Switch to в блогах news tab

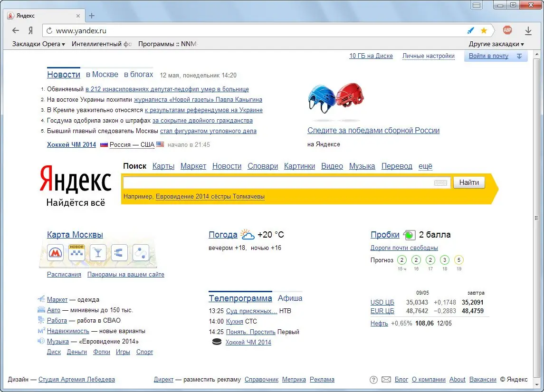tap(138, 75)
